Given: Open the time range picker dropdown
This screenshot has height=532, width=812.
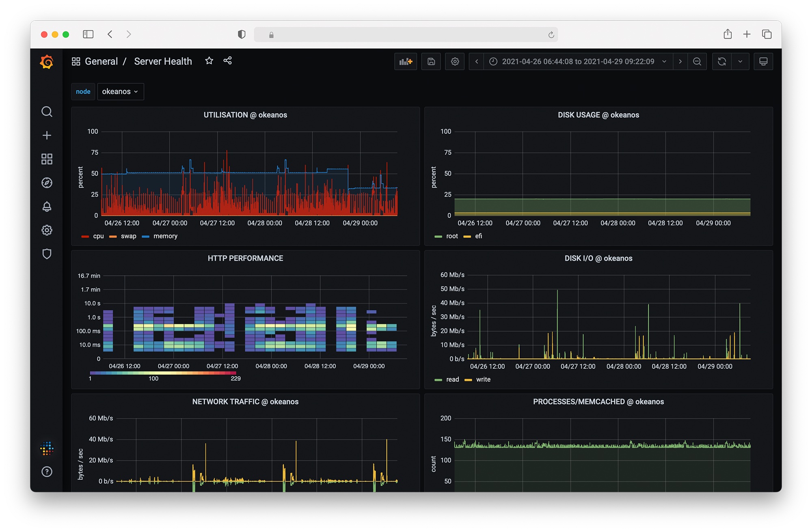Looking at the screenshot, I should click(x=578, y=61).
